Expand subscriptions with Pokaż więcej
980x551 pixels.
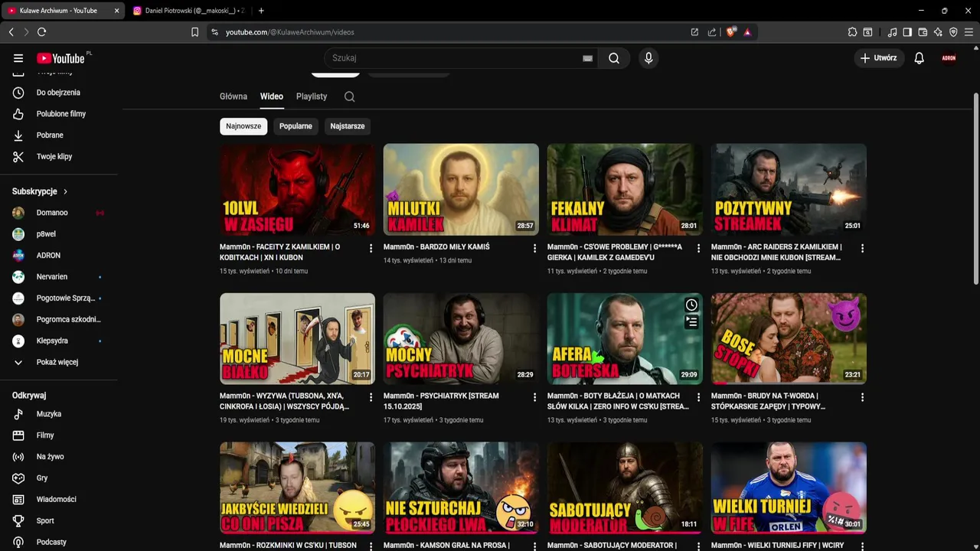click(58, 362)
